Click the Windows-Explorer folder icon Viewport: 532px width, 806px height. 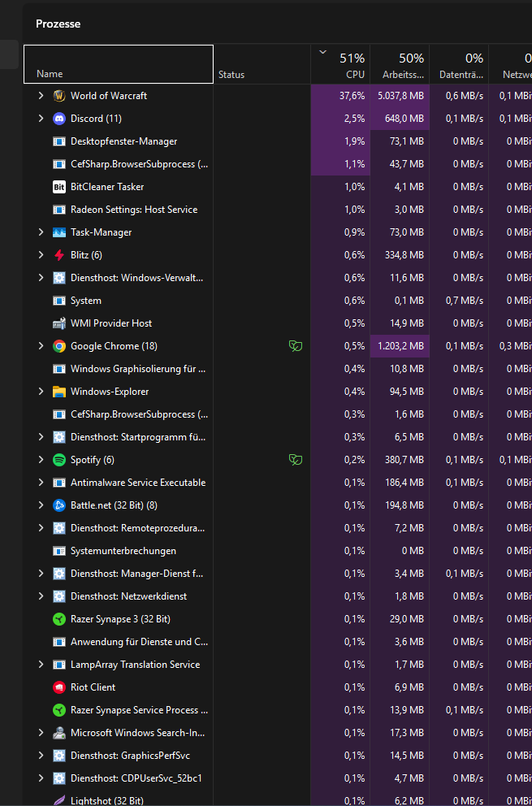coord(59,392)
